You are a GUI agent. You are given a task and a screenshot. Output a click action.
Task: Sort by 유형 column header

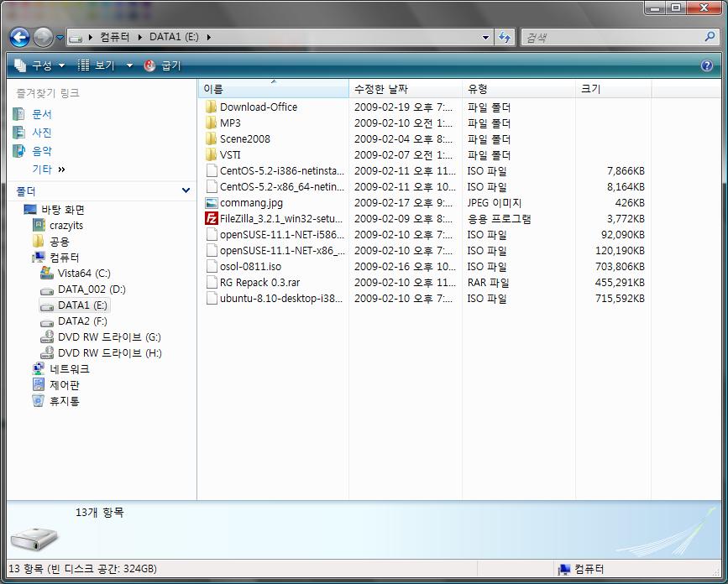click(519, 89)
